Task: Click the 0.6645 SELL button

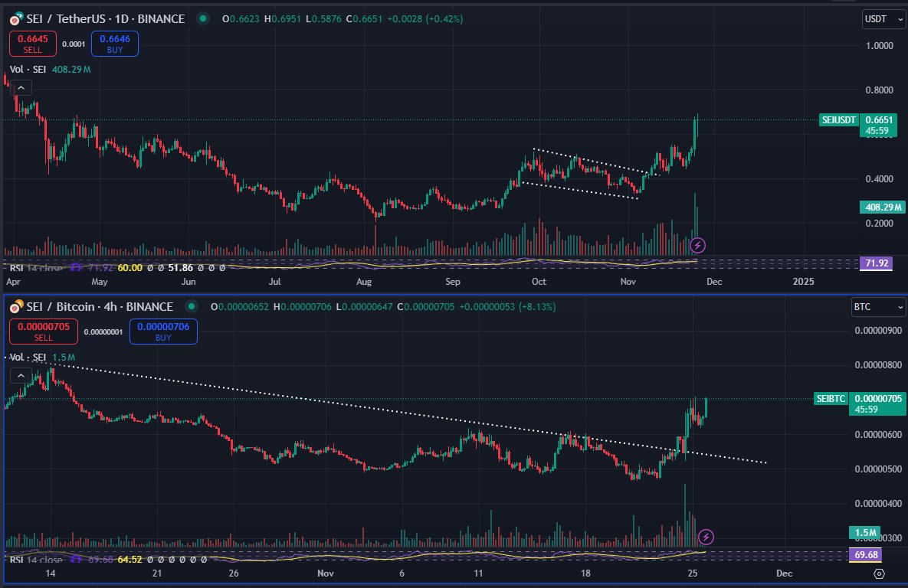Action: (33, 44)
